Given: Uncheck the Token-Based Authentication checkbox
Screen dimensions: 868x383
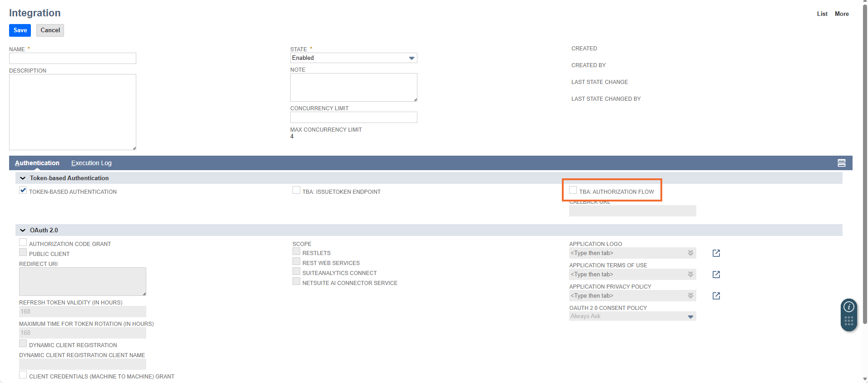Looking at the screenshot, I should point(23,191).
